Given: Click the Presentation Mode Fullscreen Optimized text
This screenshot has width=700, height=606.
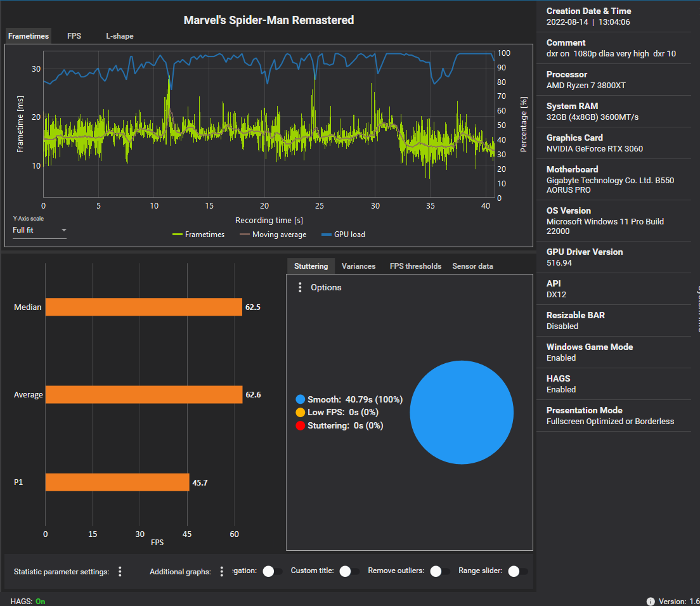Looking at the screenshot, I should point(610,422).
